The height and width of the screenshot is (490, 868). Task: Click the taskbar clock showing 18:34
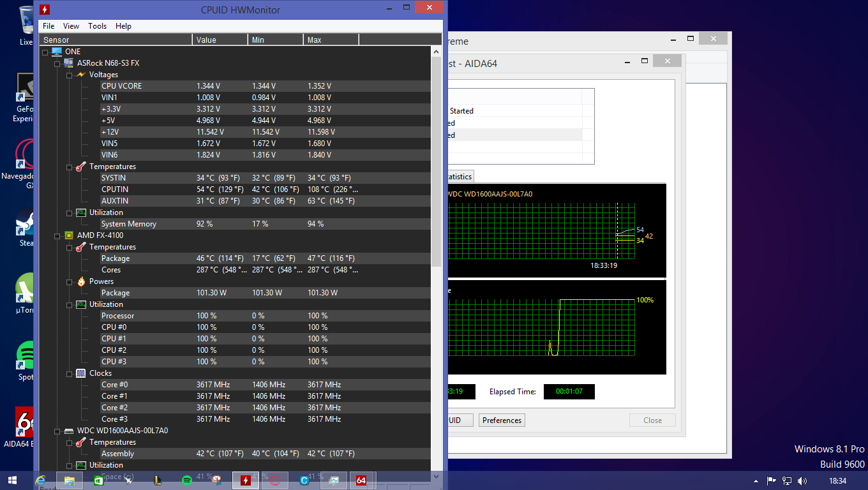click(837, 481)
